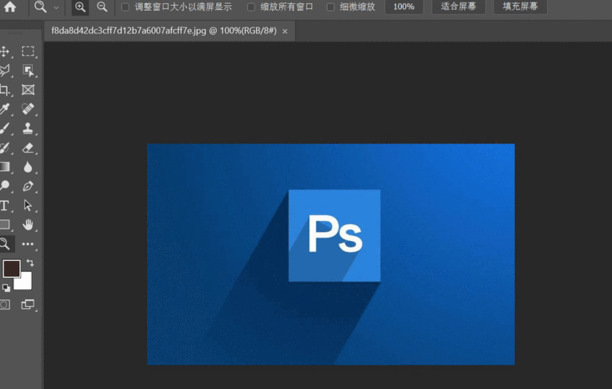Swap foreground and background colors arrow
Image resolution: width=612 pixels, height=389 pixels.
click(x=30, y=263)
